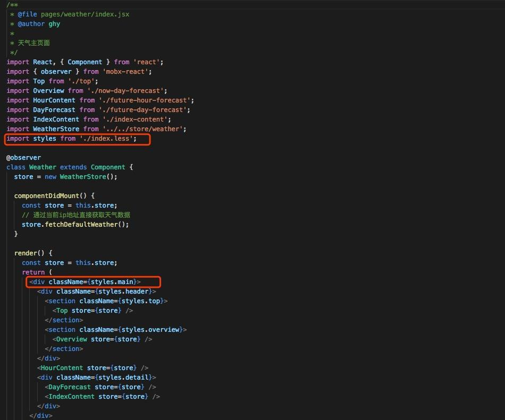The width and height of the screenshot is (505, 420).
Task: Click the './index.less' styles import line
Action: [x=72, y=139]
